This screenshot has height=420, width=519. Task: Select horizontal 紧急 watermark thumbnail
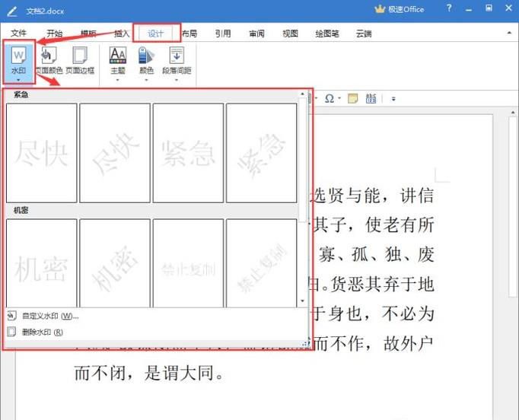coord(188,153)
